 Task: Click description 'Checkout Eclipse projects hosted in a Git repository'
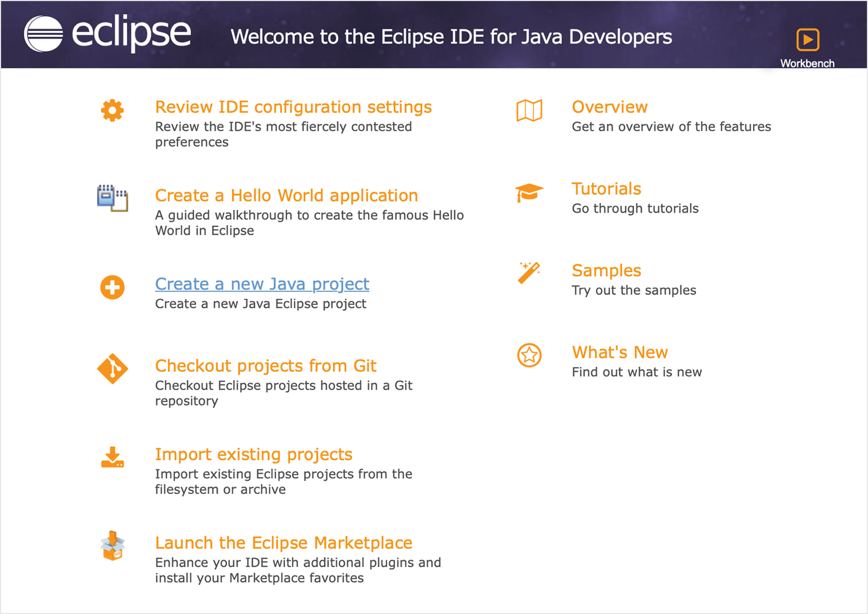(284, 393)
